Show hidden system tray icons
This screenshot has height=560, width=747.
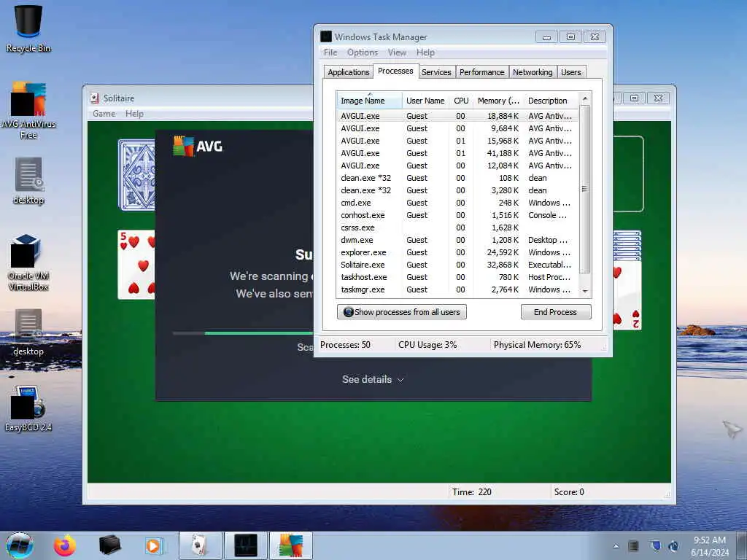(x=616, y=546)
